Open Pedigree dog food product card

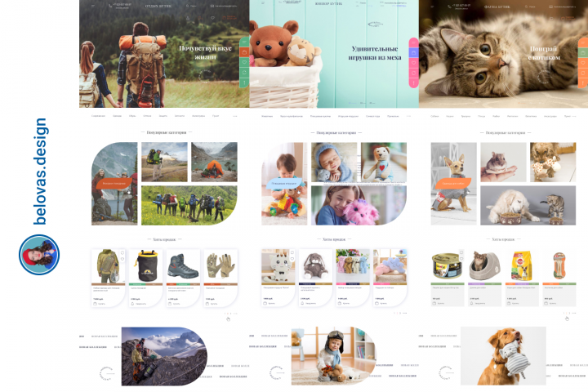[x=522, y=278]
